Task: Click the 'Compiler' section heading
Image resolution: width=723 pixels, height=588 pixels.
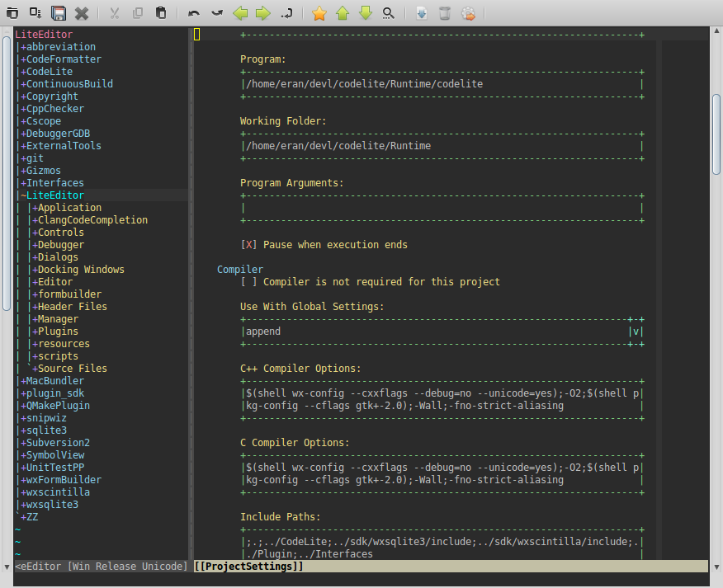Action: point(240,270)
